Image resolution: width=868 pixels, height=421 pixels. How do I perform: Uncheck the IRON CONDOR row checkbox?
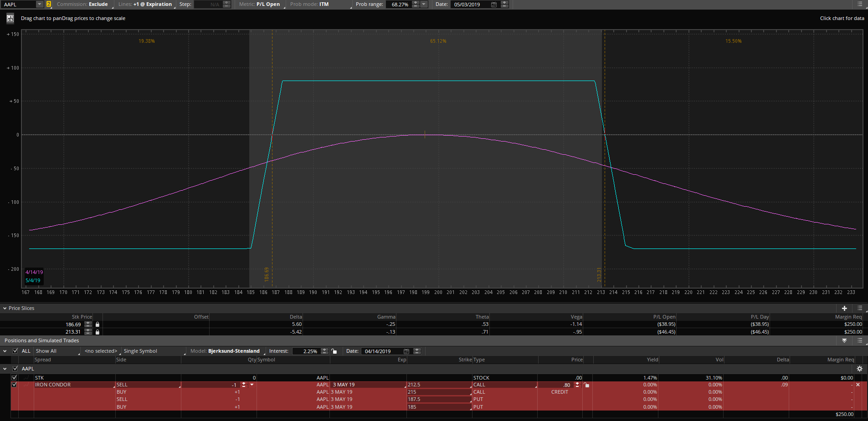coord(14,385)
